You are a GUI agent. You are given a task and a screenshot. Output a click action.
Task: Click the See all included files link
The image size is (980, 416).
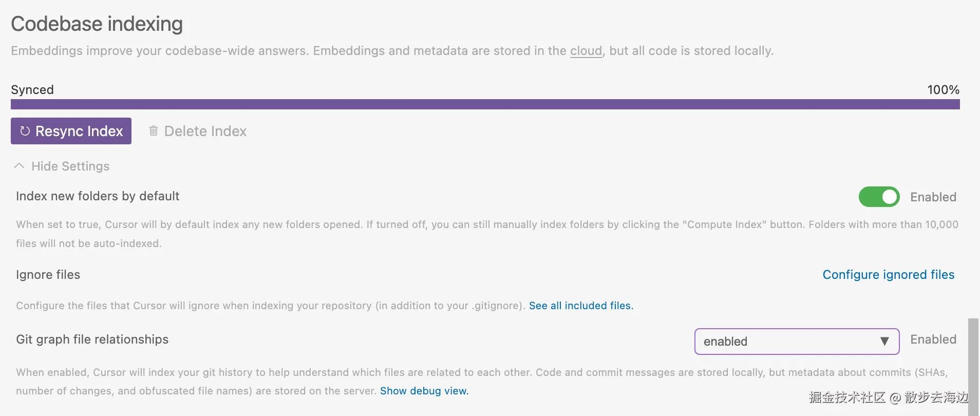click(x=581, y=306)
